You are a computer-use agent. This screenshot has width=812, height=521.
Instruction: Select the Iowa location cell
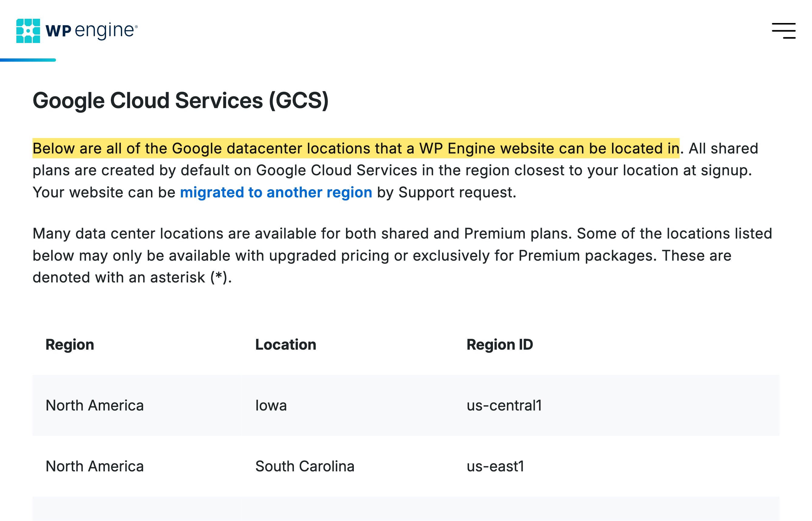coord(271,406)
